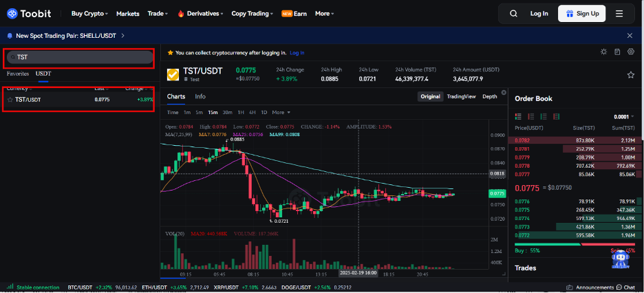
Task: Click the Stable connection indicator
Action: [33, 287]
